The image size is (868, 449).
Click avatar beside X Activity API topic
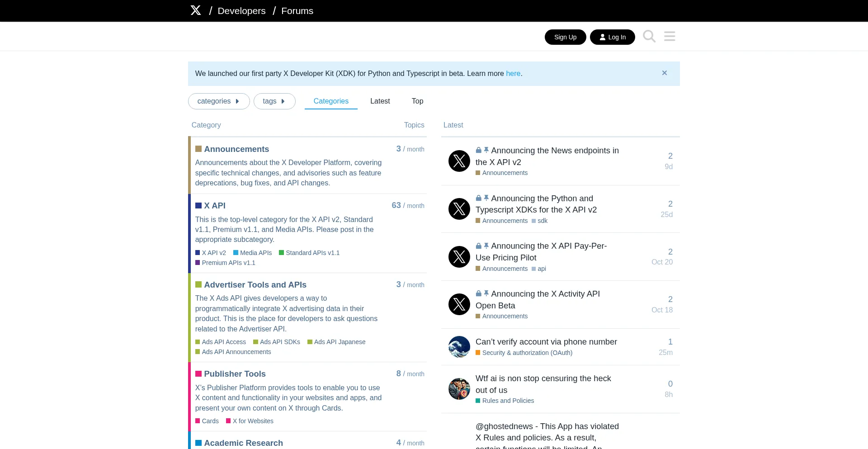[x=459, y=304]
